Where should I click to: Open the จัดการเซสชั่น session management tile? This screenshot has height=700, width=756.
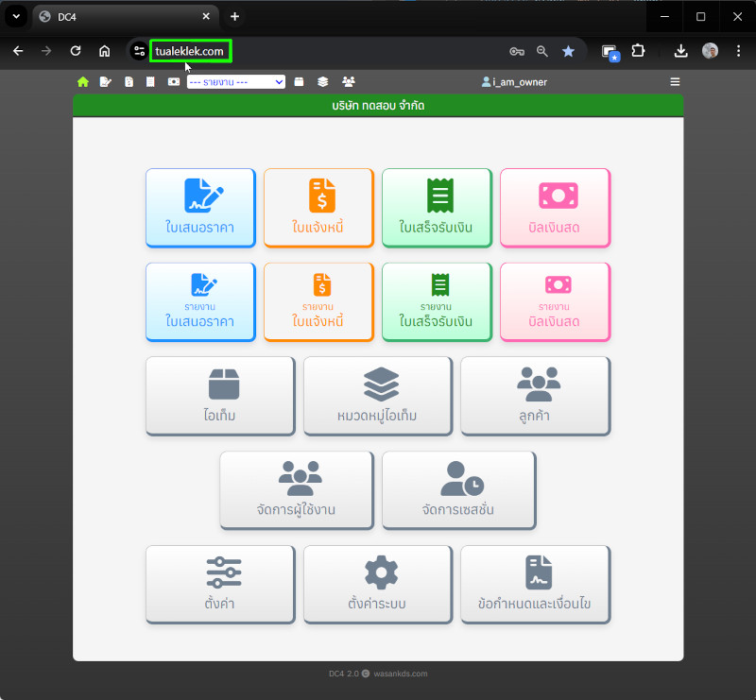[x=458, y=489]
